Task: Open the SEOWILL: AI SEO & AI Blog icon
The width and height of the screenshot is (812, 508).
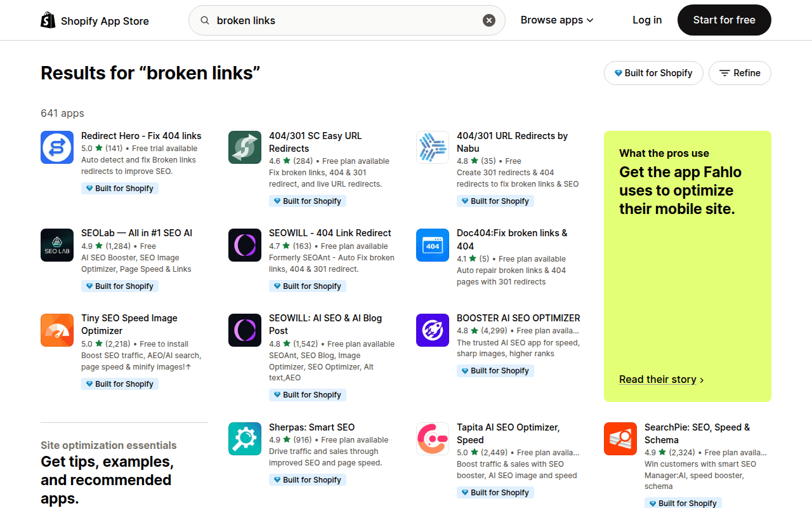Action: [245, 330]
